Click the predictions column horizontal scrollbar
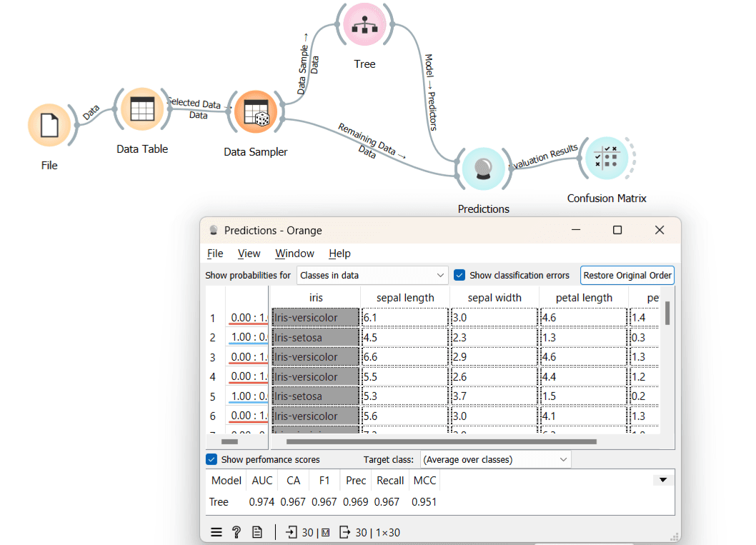Image resolution: width=756 pixels, height=545 pixels. point(229,441)
